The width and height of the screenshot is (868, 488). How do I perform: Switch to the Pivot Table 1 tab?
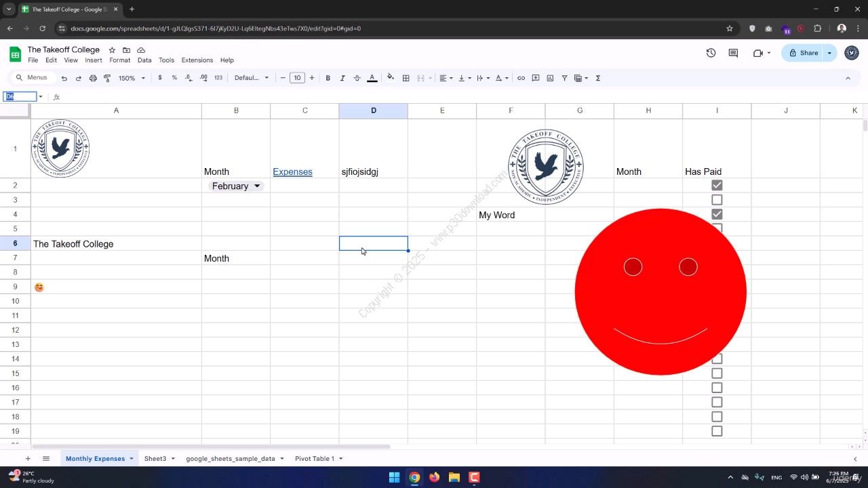(314, 459)
